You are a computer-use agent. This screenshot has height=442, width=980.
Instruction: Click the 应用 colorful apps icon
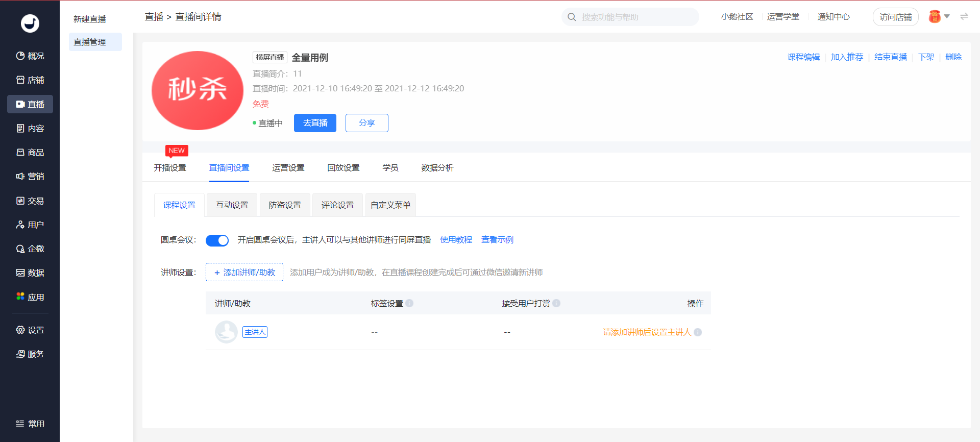[20, 297]
